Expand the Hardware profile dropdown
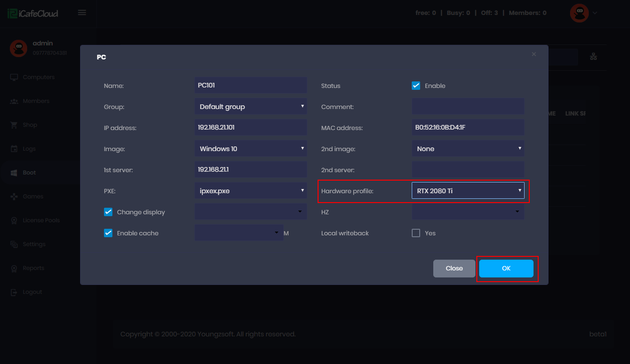The height and width of the screenshot is (364, 630). coord(467,191)
